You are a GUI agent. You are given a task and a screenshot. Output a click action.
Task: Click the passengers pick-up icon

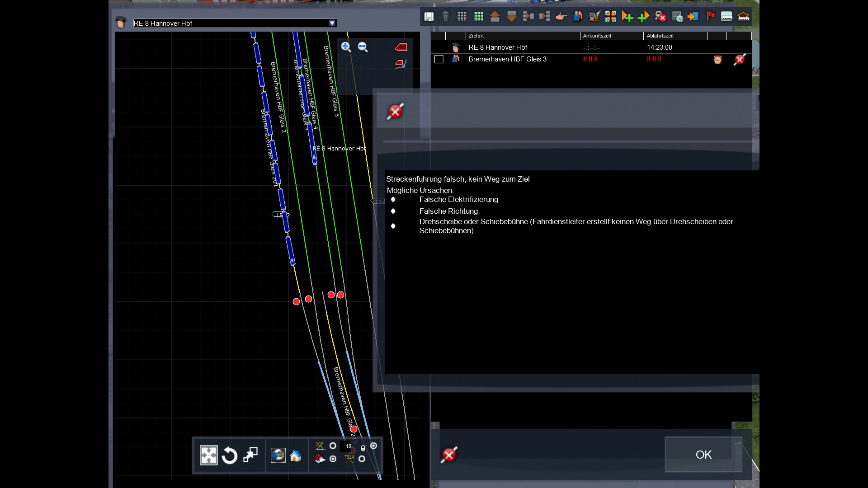coord(578,17)
